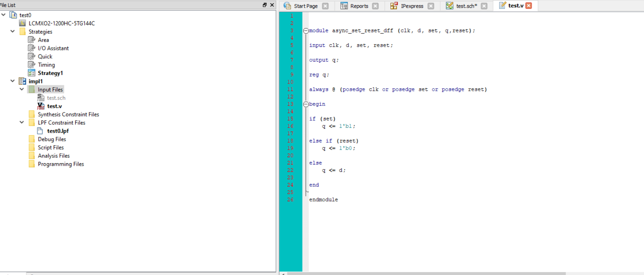Click 'reg q;' line in editor
This screenshot has height=275, width=644.
tap(319, 75)
